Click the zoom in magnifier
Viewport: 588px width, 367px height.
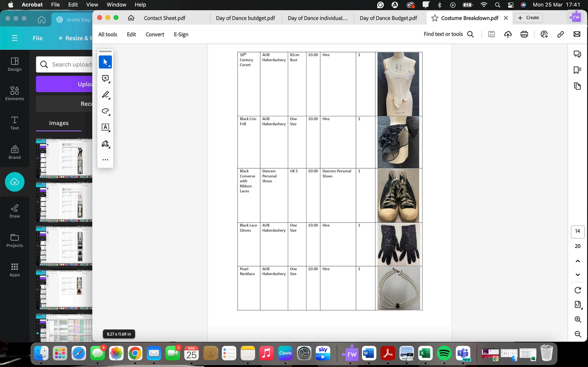click(578, 319)
